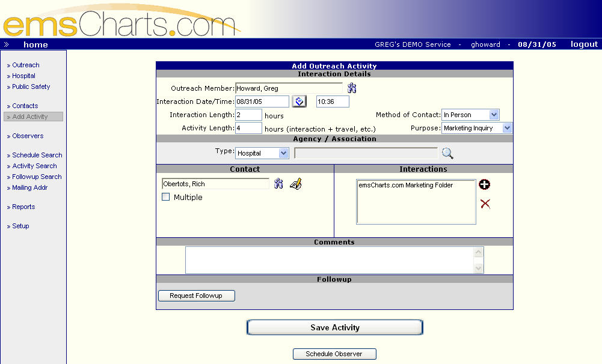Open contact lookup icon beside Obertots, Rich

point(278,184)
